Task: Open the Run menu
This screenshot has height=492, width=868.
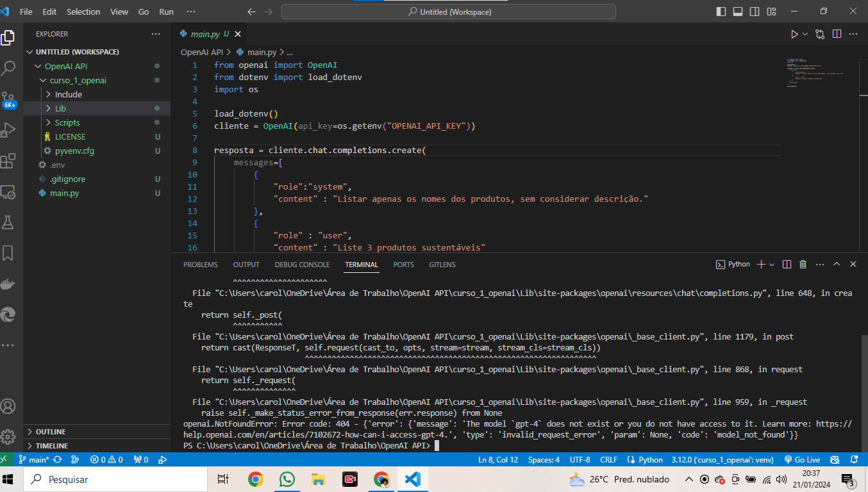Action: tap(166, 12)
